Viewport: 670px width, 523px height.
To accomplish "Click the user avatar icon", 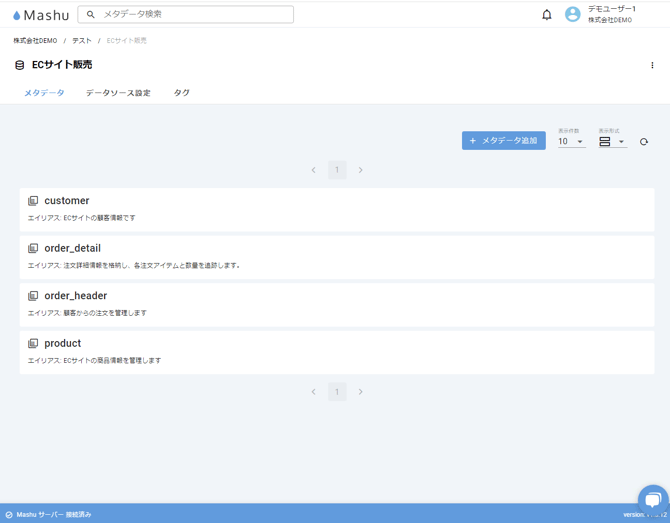I will coord(572,15).
